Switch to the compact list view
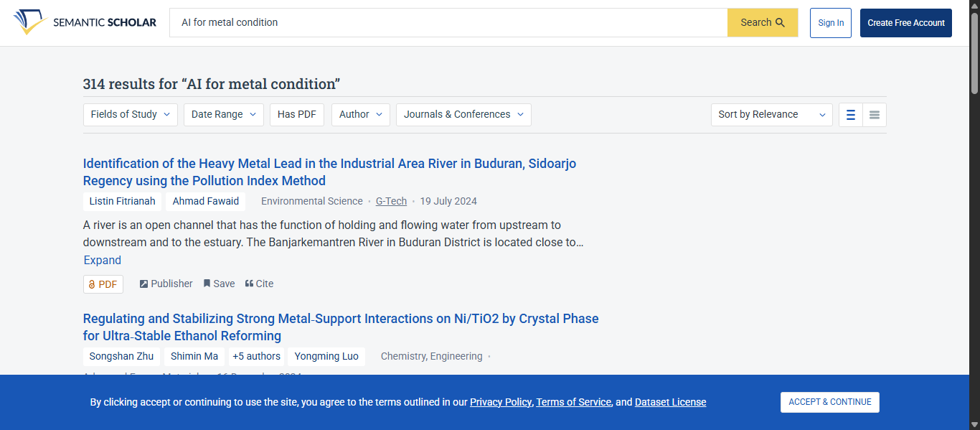980x430 pixels. click(875, 115)
